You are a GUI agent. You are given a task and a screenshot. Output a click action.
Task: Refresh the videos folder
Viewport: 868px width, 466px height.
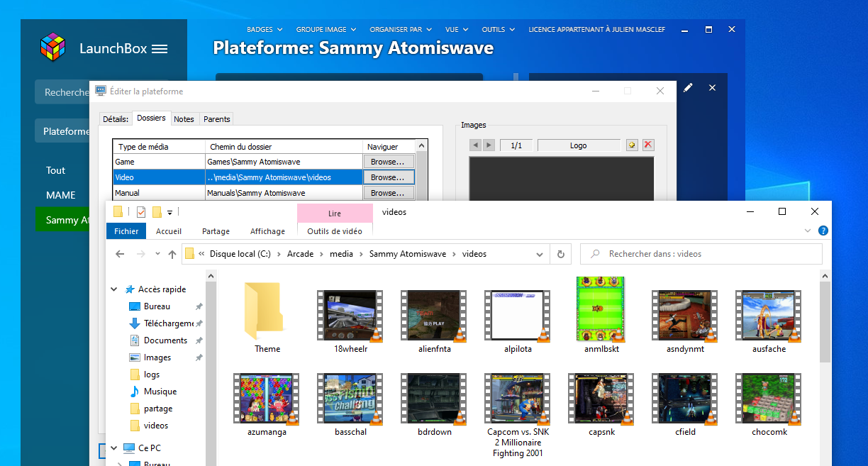[561, 254]
